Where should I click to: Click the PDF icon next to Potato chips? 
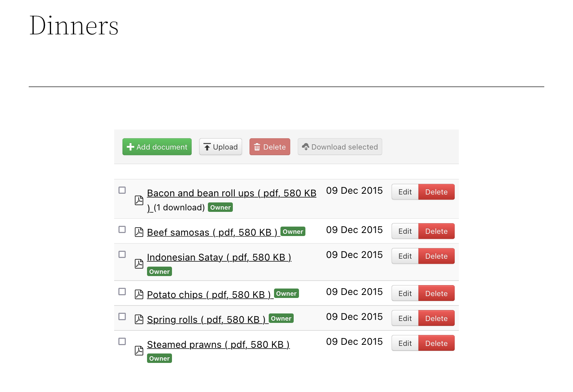click(139, 294)
